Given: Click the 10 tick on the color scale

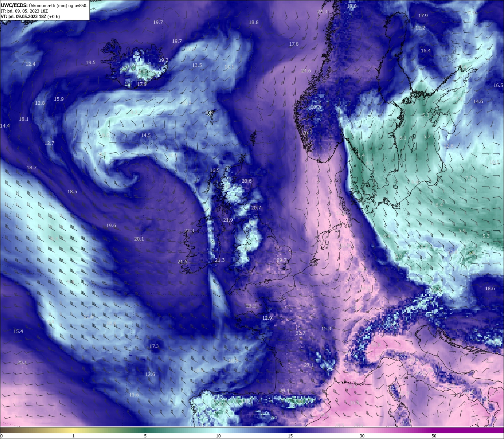Looking at the screenshot, I should (218, 436).
